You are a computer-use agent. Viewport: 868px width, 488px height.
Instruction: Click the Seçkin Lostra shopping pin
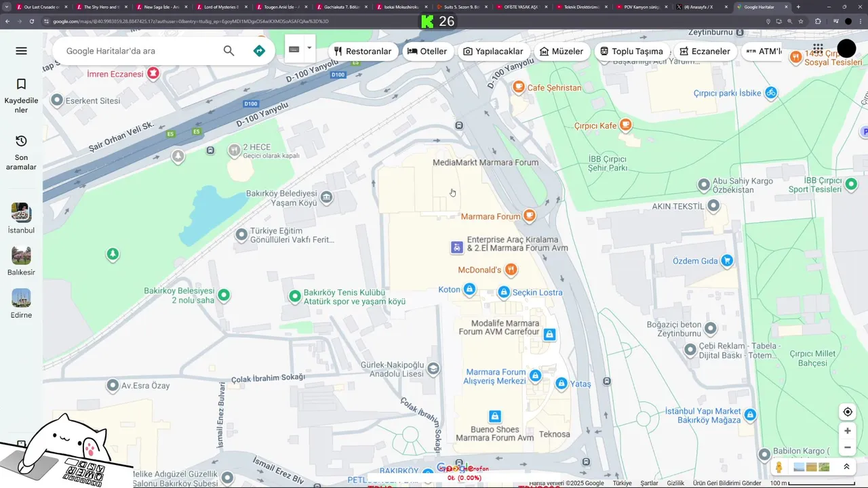click(503, 292)
